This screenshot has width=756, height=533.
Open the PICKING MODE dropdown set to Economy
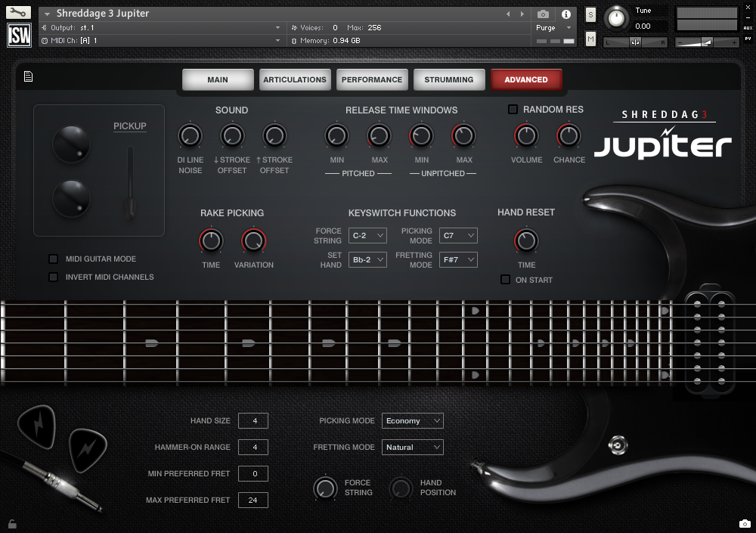[412, 420]
